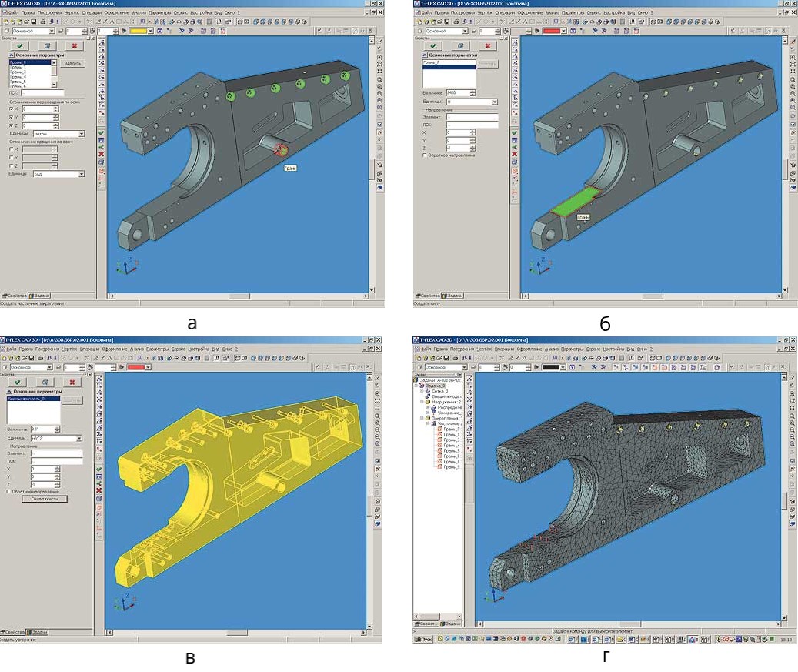Switch to Задачи tab in screenshot б
This screenshot has height=672, width=798.
point(455,296)
